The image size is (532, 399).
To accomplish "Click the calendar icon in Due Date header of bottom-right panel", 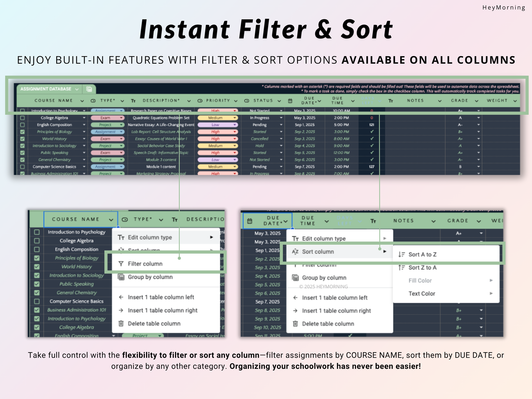I will point(250,221).
